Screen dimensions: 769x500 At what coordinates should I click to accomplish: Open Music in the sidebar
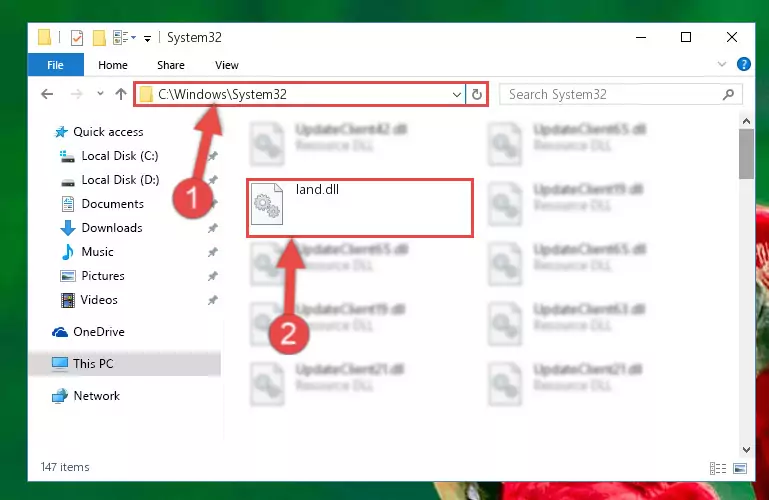(97, 252)
